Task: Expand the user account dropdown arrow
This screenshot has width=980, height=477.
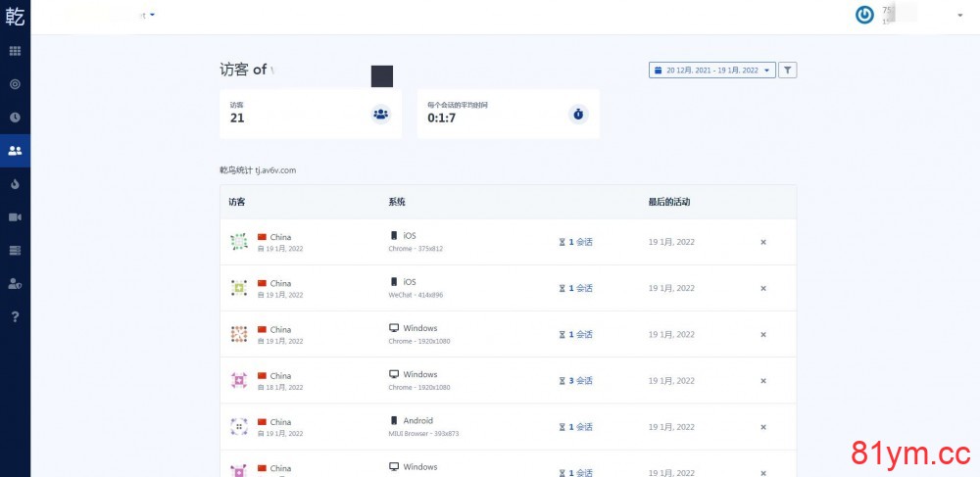Action: 959,16
